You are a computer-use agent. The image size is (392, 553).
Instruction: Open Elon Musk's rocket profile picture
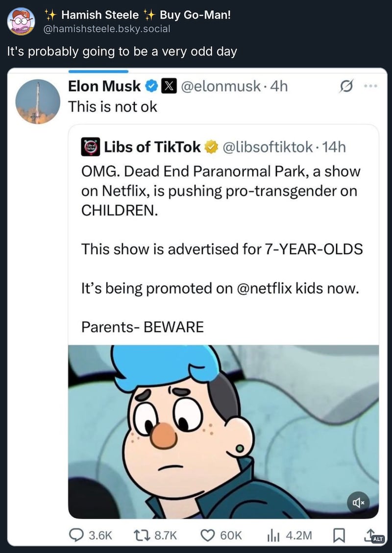(x=38, y=101)
